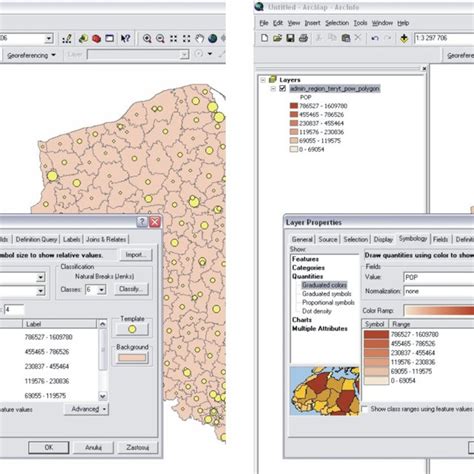Open the Classes count dropdown

coord(102,289)
